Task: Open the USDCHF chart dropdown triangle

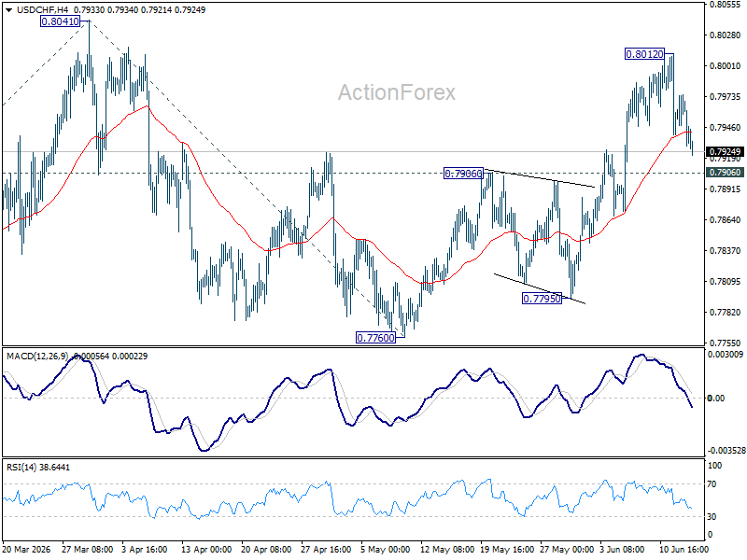Action: tap(9, 10)
